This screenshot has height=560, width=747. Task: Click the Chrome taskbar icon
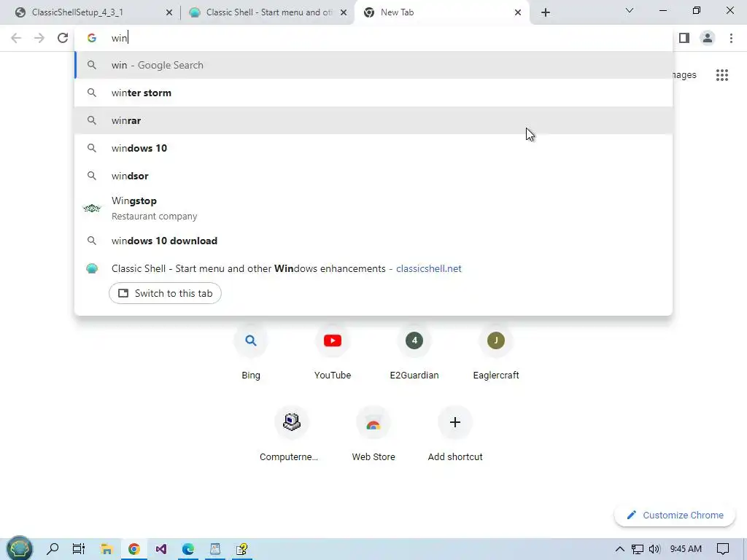click(x=134, y=549)
